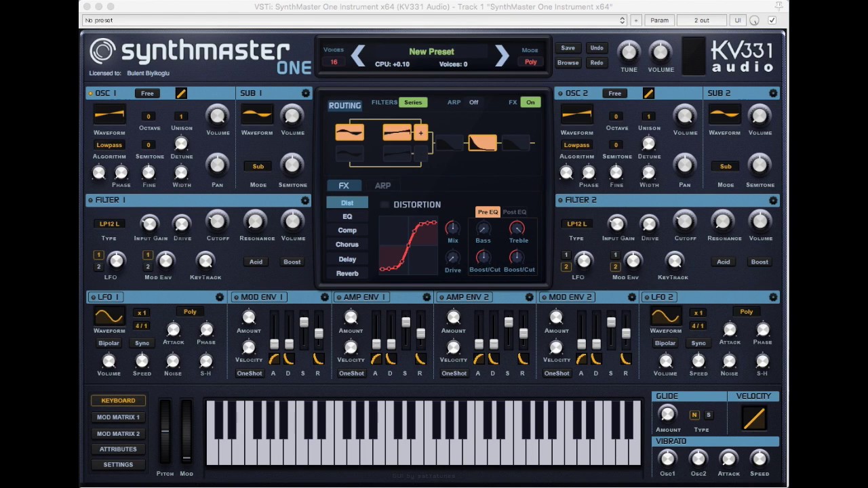Toggle the OSC 1 power switch
868x488 pixels.
point(90,93)
